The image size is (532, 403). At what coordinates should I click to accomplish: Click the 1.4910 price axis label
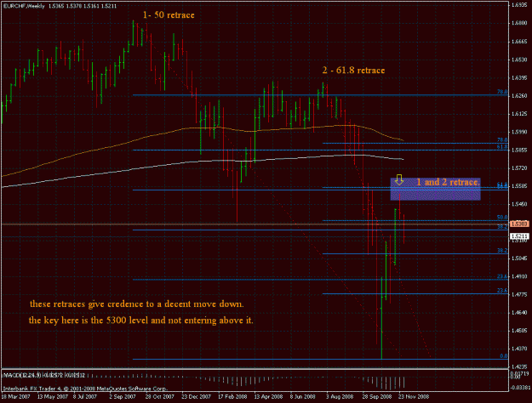(x=519, y=276)
